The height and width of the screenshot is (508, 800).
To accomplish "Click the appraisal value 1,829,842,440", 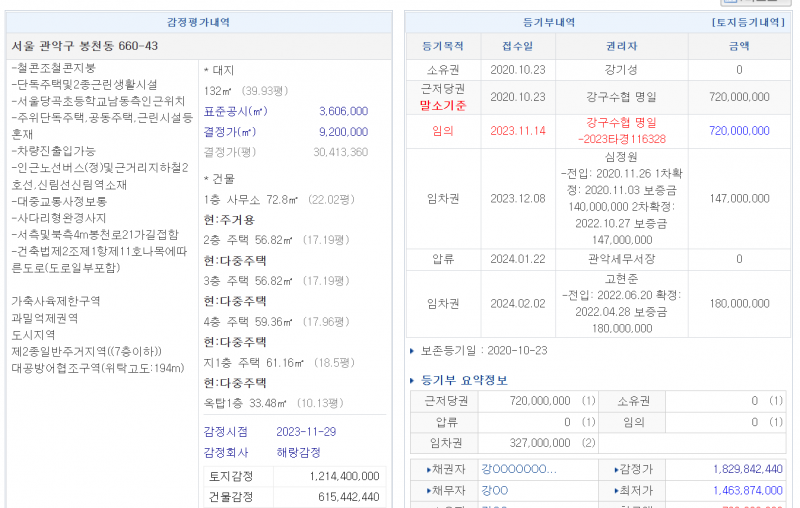I will pyautogui.click(x=749, y=469).
